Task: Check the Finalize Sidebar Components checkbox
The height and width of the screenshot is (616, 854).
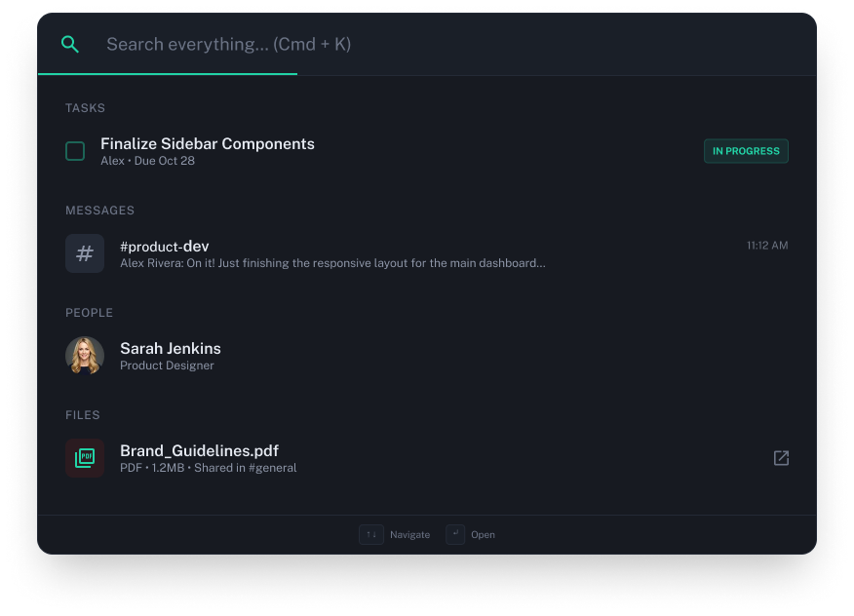Action: click(75, 151)
